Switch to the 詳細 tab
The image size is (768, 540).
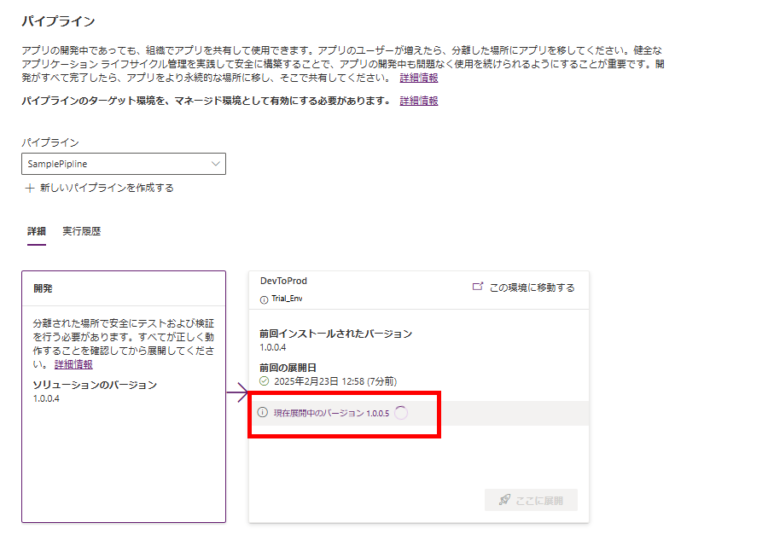[x=36, y=231]
